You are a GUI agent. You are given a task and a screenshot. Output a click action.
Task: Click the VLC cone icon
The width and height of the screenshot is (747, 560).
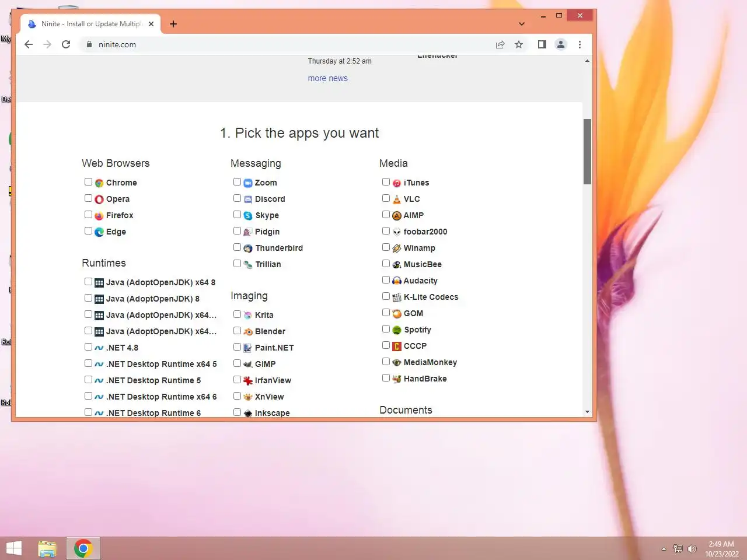point(397,199)
